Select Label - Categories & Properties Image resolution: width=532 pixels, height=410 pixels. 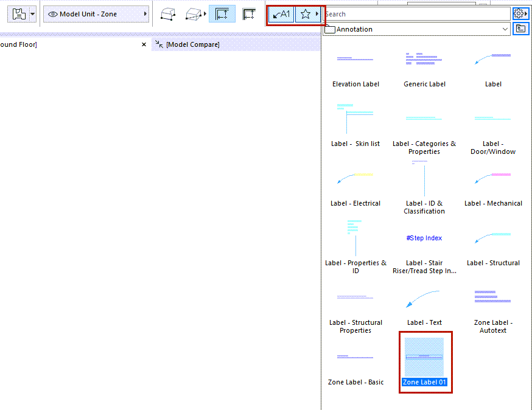coord(424,129)
